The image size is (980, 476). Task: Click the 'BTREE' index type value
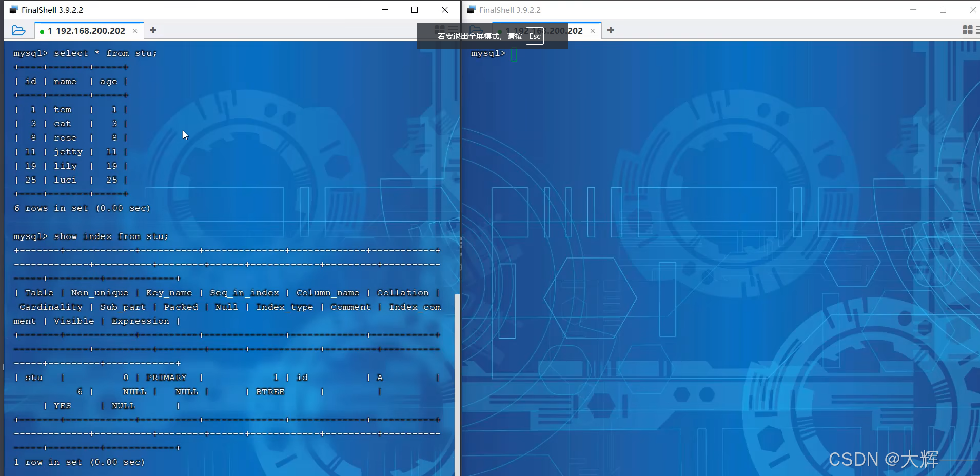[270, 392]
